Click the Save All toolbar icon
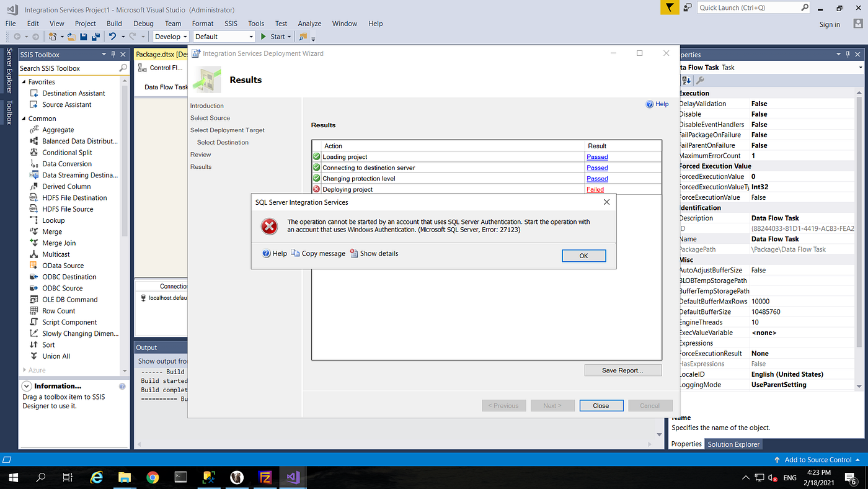This screenshot has height=489, width=868. 95,37
